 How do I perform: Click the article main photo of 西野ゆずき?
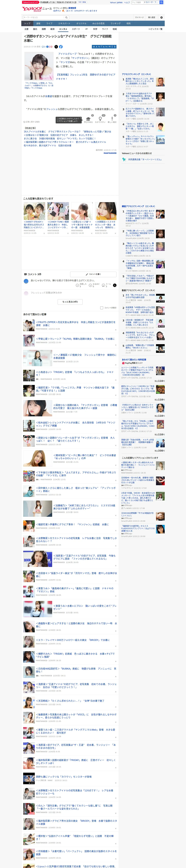39,66
